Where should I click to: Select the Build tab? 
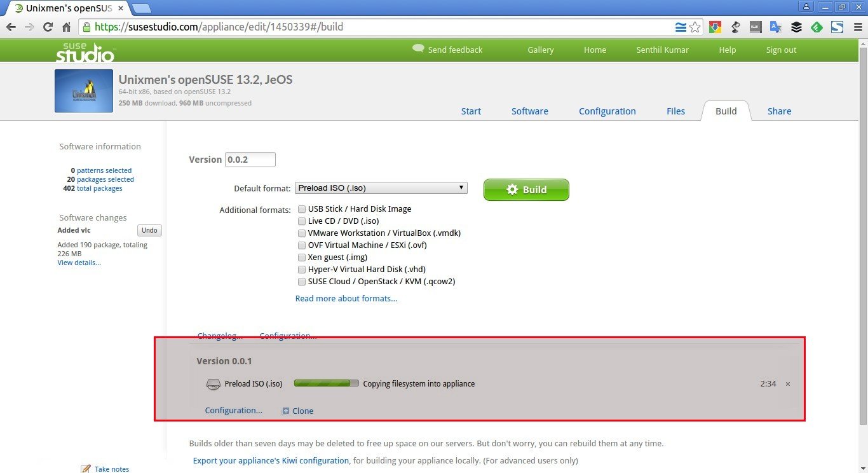726,111
